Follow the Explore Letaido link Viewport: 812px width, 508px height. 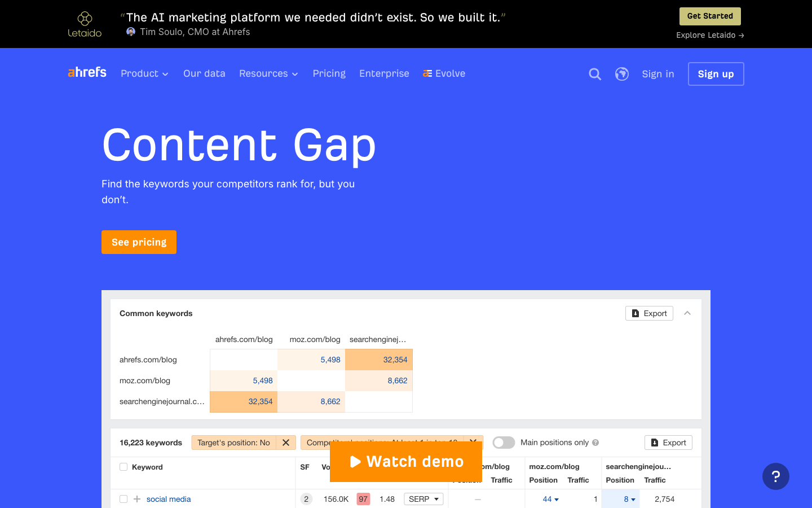[710, 35]
